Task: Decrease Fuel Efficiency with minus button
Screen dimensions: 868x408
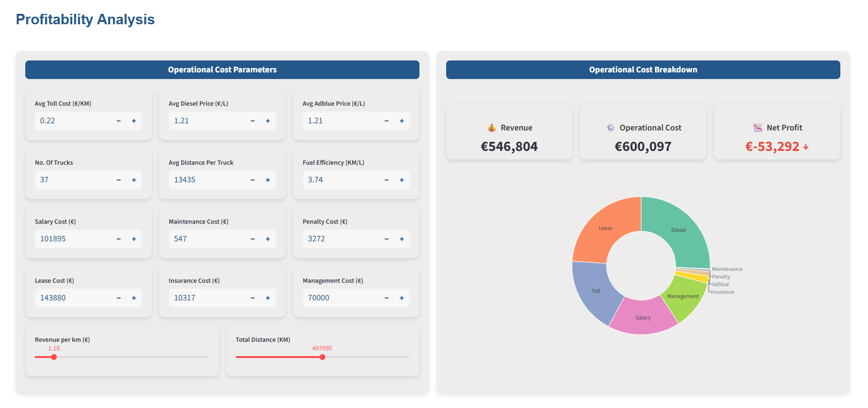Action: [387, 180]
